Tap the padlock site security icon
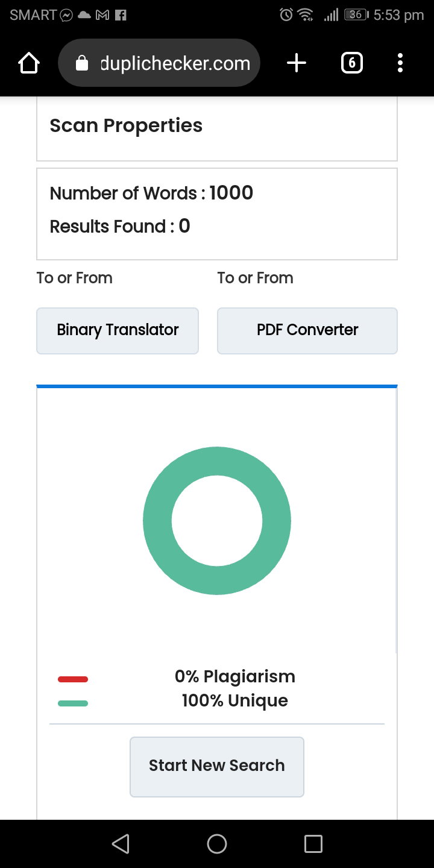This screenshot has height=868, width=434. [x=82, y=63]
